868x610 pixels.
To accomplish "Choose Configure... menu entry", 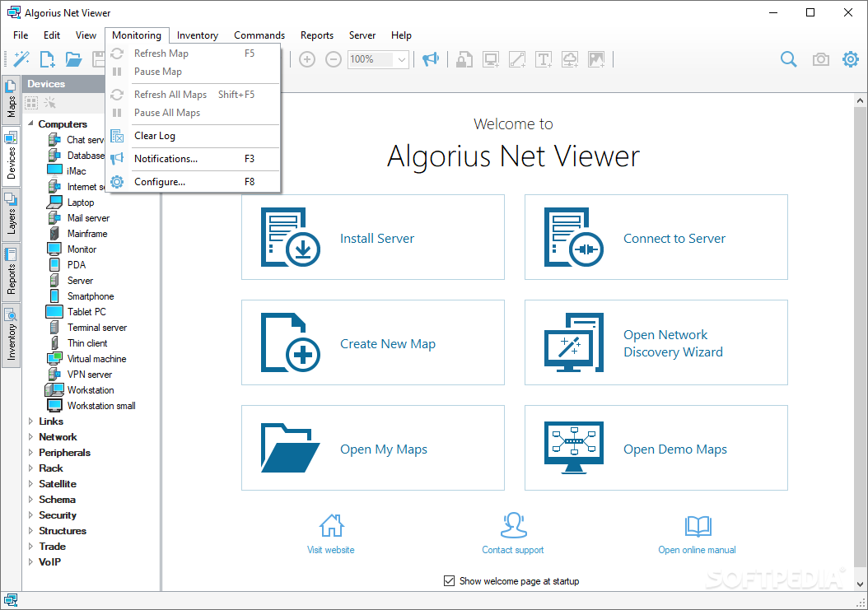I will point(194,182).
